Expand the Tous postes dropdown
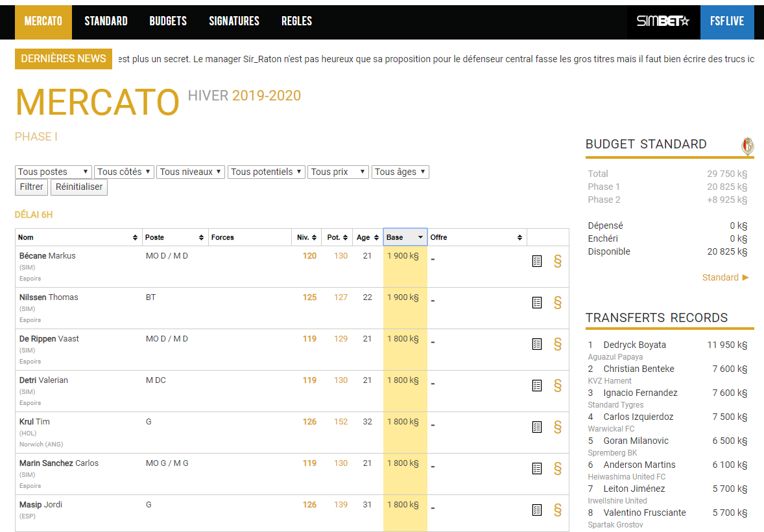Screen dimensions: 764x532 coord(53,172)
